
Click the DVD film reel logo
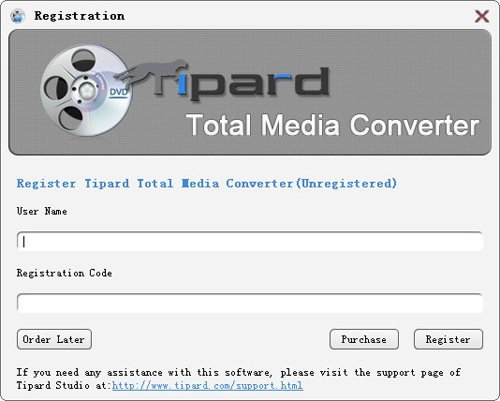(x=84, y=91)
